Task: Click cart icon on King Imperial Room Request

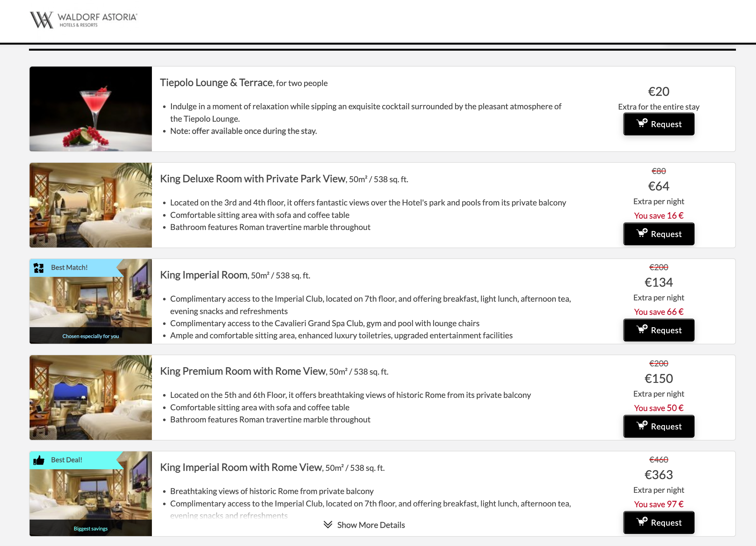Action: pos(641,329)
